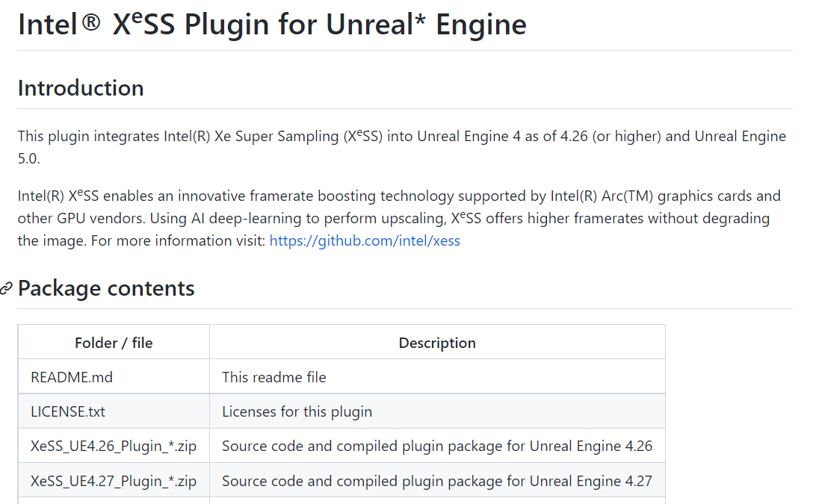Select the Introduction heading
This screenshot has height=504, width=813.
point(81,88)
